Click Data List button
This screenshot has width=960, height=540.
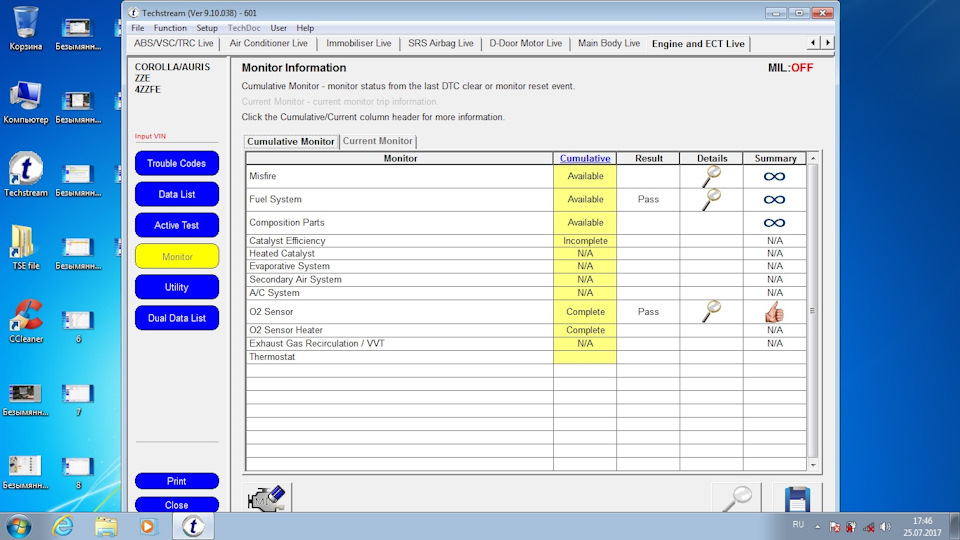[x=176, y=194]
